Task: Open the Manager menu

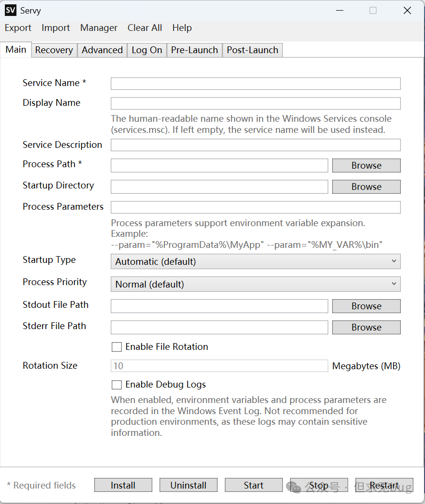Action: (99, 28)
